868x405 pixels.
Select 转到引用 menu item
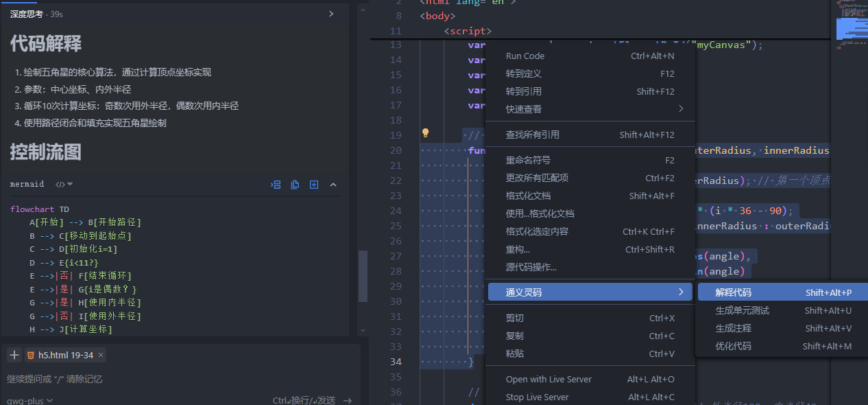(x=590, y=91)
